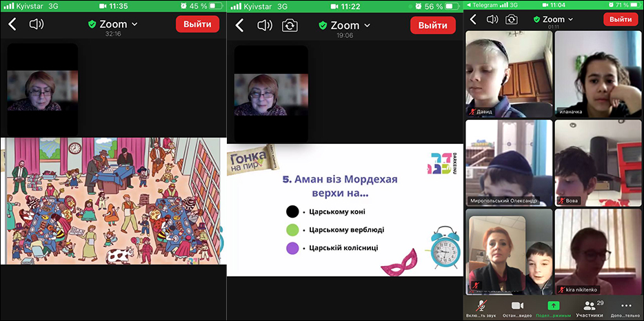Image resolution: width=644 pixels, height=321 pixels.
Task: Tap the back arrow in the left Zoom screen
Action: click(x=12, y=25)
